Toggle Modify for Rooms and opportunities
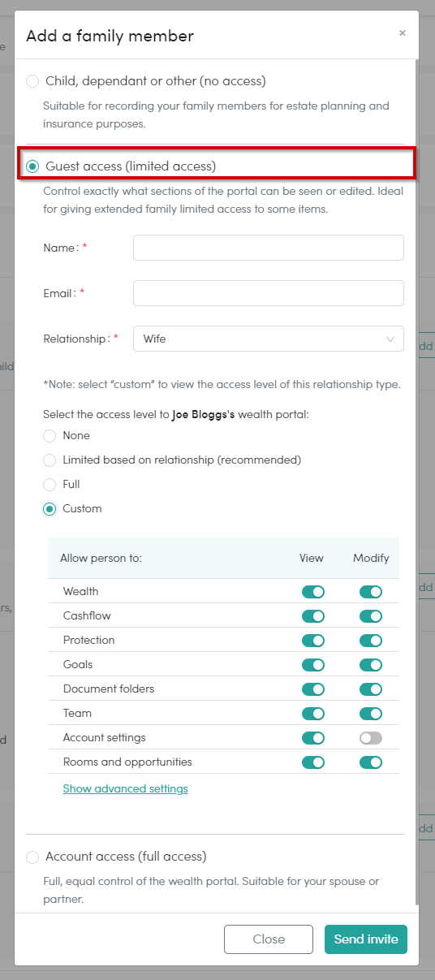Image resolution: width=435 pixels, height=980 pixels. tap(371, 762)
